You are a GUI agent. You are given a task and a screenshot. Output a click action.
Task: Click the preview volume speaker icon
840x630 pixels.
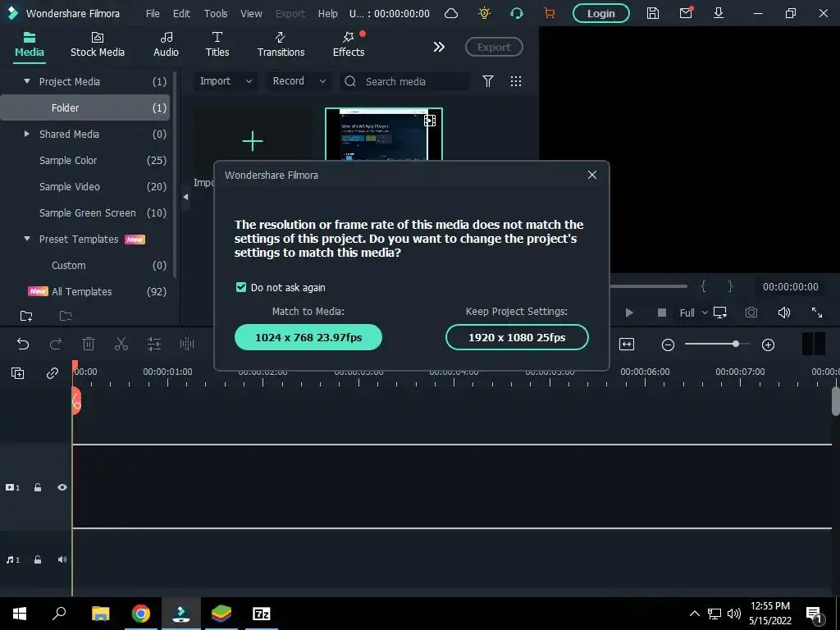click(x=783, y=313)
